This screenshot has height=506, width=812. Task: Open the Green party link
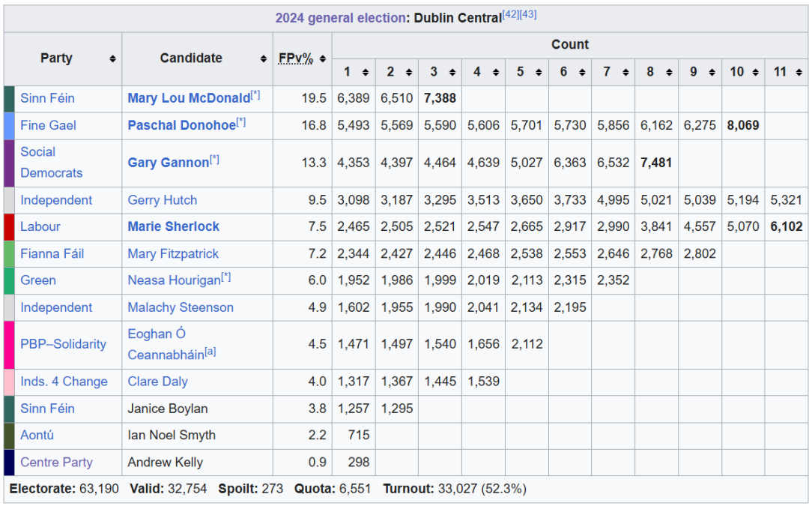click(x=38, y=280)
